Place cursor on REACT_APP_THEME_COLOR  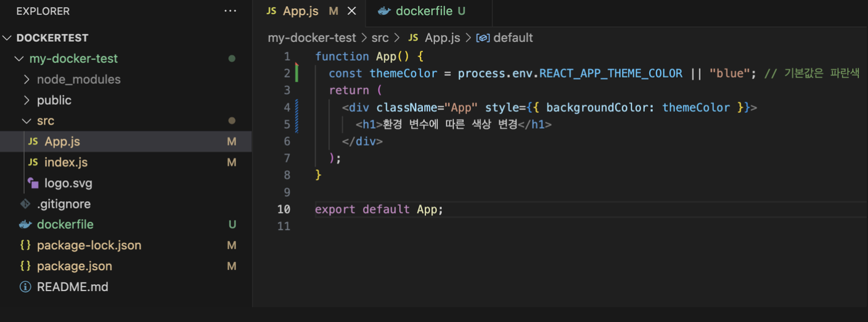click(x=611, y=73)
